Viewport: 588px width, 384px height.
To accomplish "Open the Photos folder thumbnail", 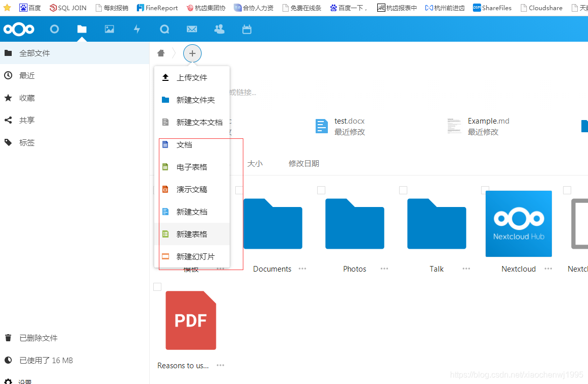I will coord(355,224).
